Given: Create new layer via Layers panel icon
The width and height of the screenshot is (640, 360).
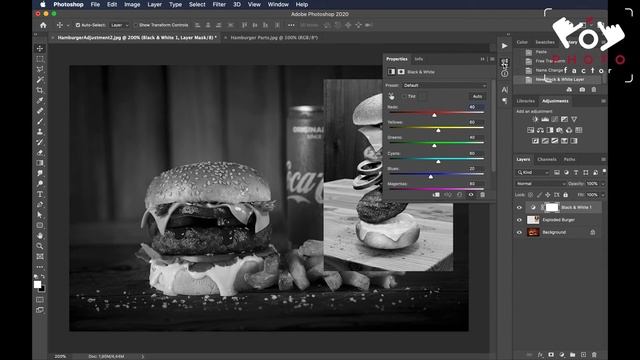Looking at the screenshot, I should click(x=583, y=355).
